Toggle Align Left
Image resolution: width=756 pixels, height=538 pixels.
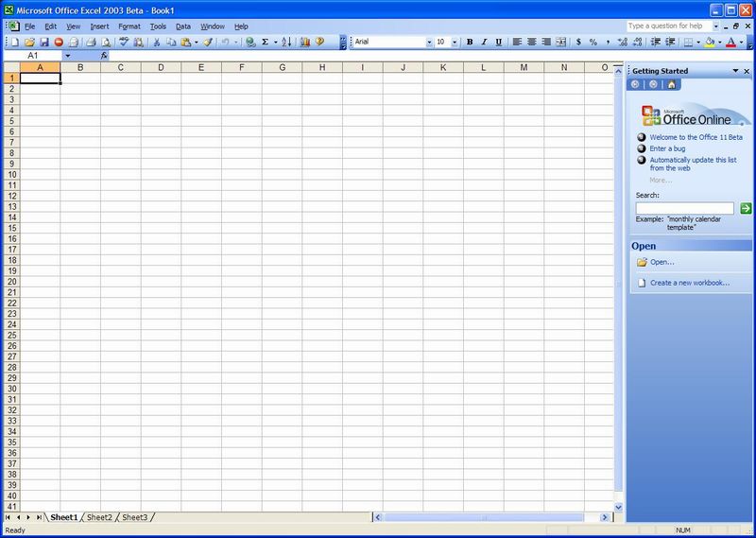517,42
